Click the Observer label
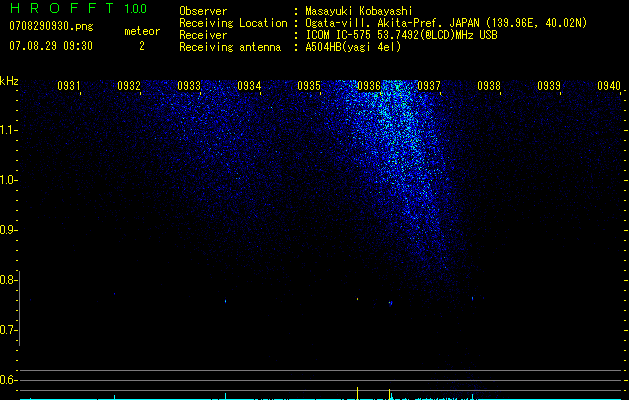The image size is (629, 400). point(203,11)
